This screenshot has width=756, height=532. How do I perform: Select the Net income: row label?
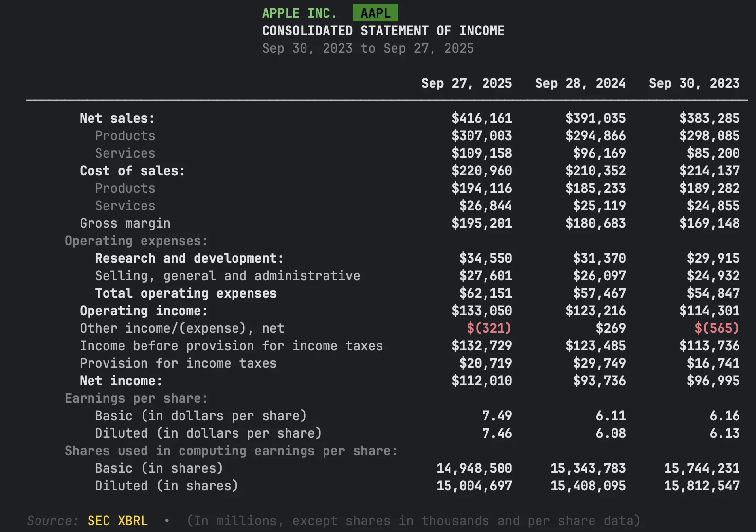[121, 381]
